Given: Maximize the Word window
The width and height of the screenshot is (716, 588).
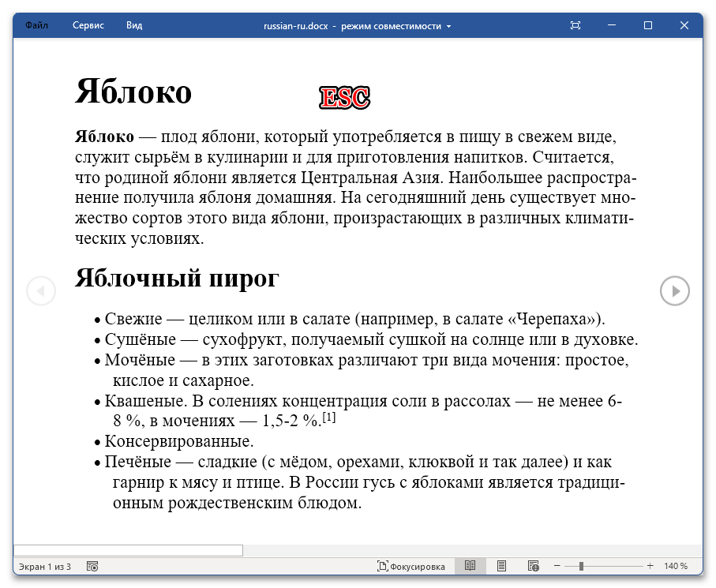Looking at the screenshot, I should [x=648, y=25].
